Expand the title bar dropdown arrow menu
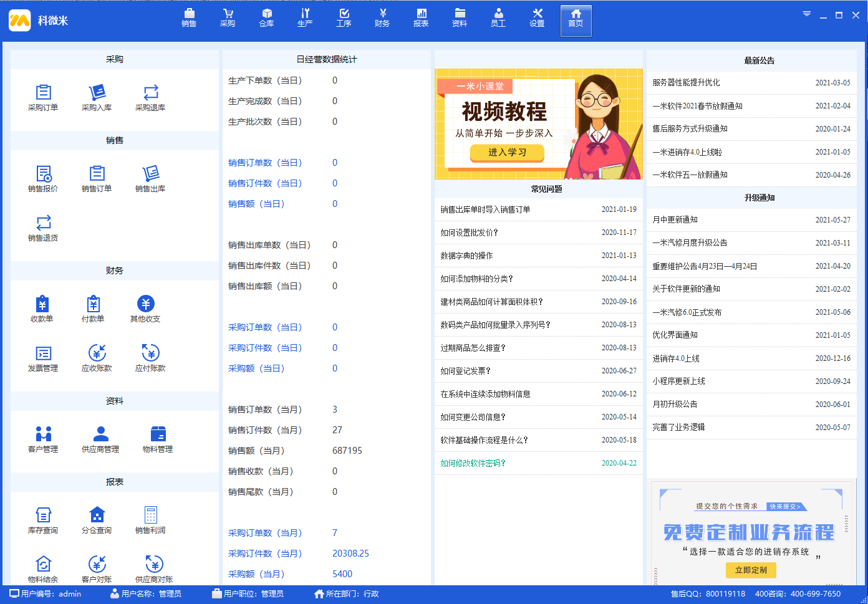The height and width of the screenshot is (604, 868). (806, 14)
